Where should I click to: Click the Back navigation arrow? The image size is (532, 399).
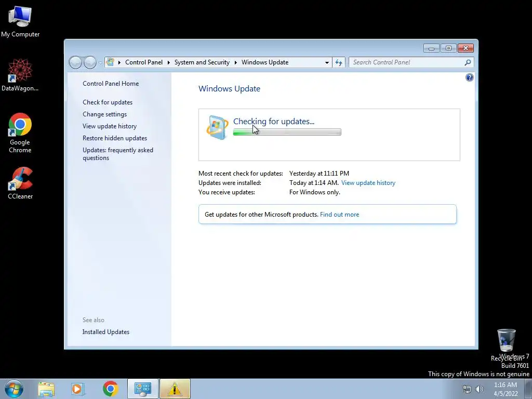pos(75,62)
